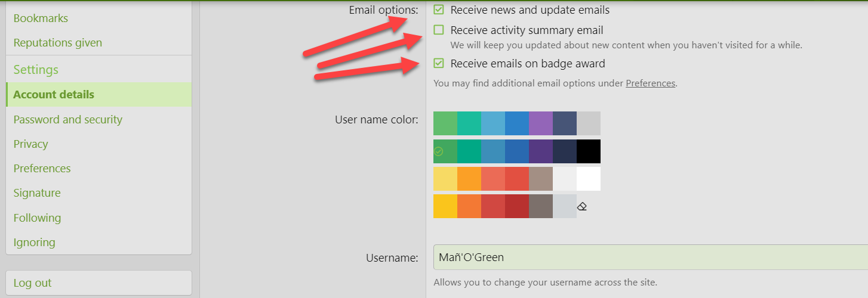Navigate to Privacy settings

[30, 144]
